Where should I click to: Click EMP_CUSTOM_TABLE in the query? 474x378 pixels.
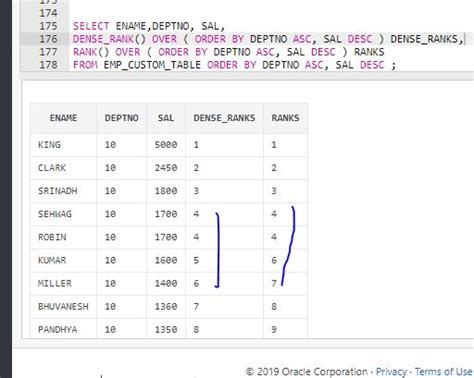152,65
